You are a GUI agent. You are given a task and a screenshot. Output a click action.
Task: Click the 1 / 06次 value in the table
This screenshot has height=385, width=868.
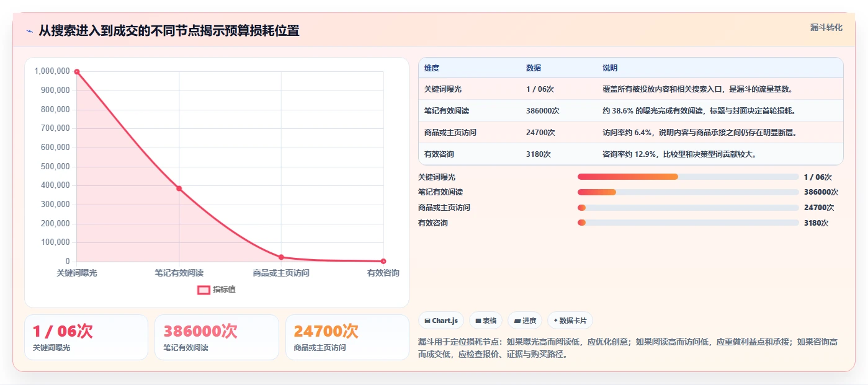pyautogui.click(x=540, y=89)
